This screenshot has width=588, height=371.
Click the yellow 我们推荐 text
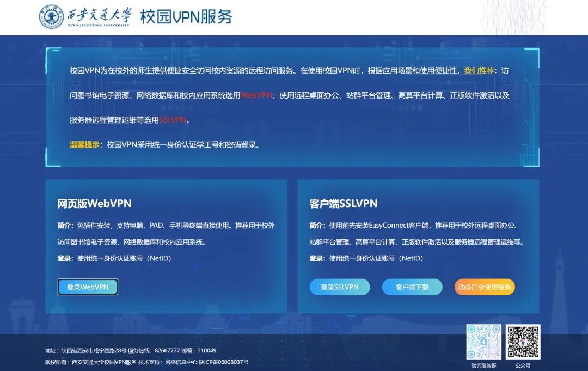point(479,70)
